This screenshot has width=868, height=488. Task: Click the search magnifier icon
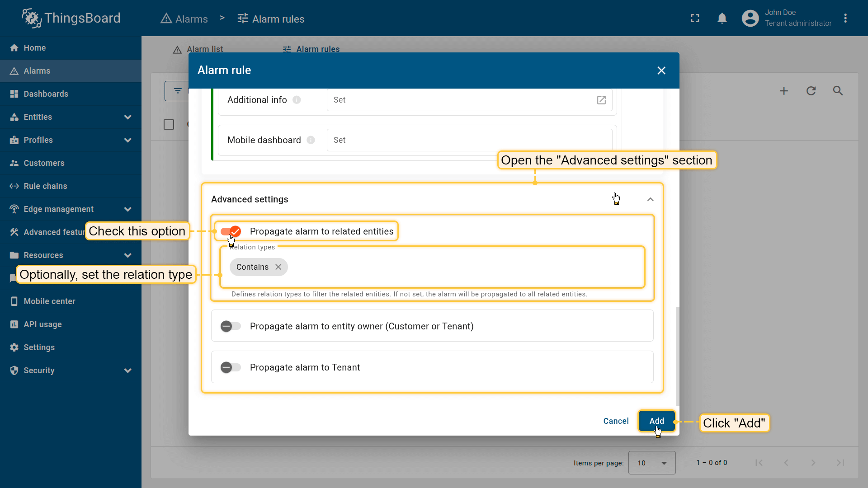click(838, 91)
